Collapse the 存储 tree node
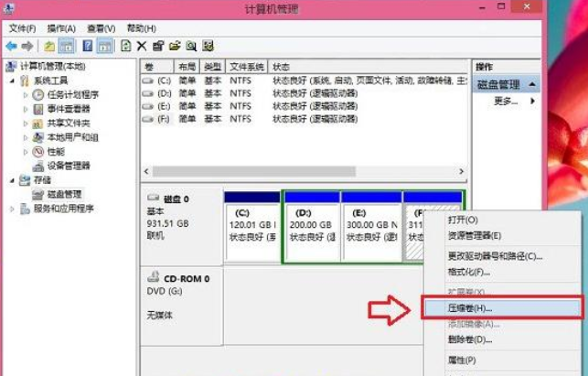 13,180
